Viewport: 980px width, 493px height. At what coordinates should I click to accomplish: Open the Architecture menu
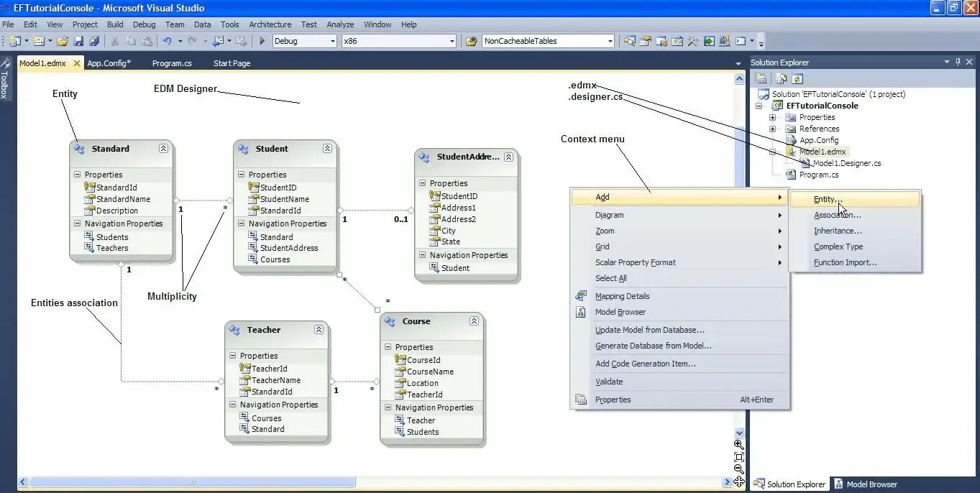coord(270,24)
